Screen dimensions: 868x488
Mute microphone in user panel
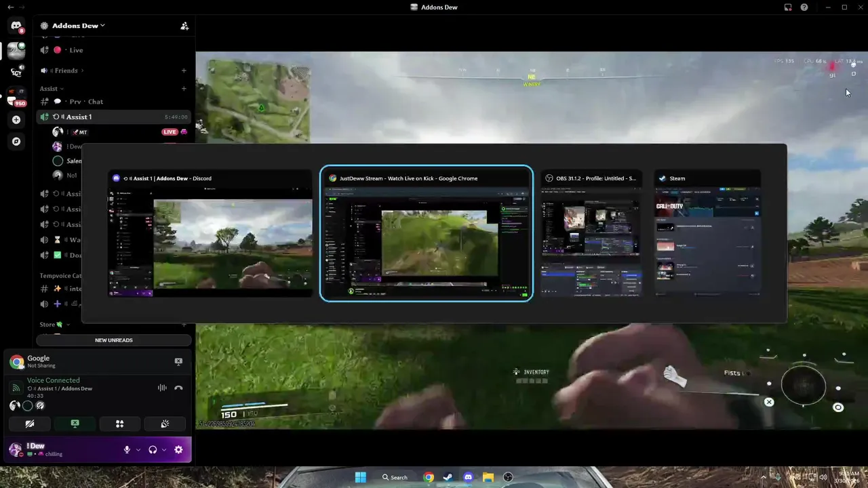(127, 449)
